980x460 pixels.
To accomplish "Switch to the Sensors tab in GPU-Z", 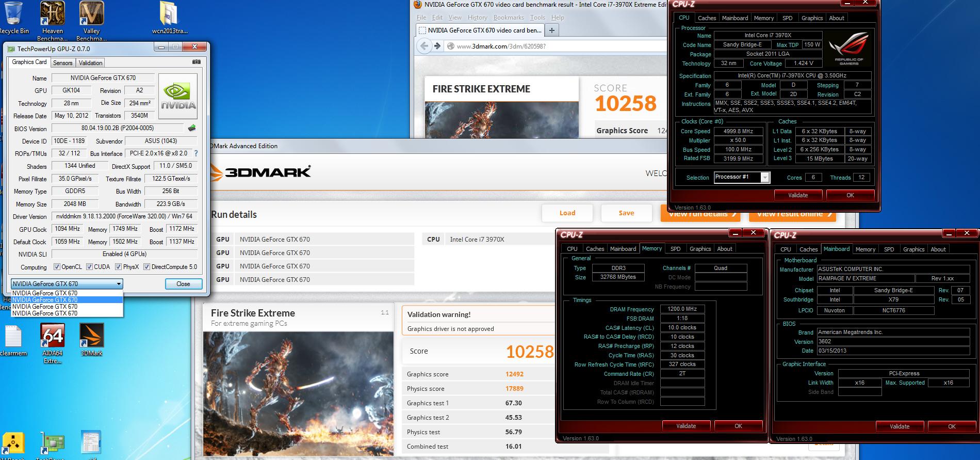I will coord(63,63).
